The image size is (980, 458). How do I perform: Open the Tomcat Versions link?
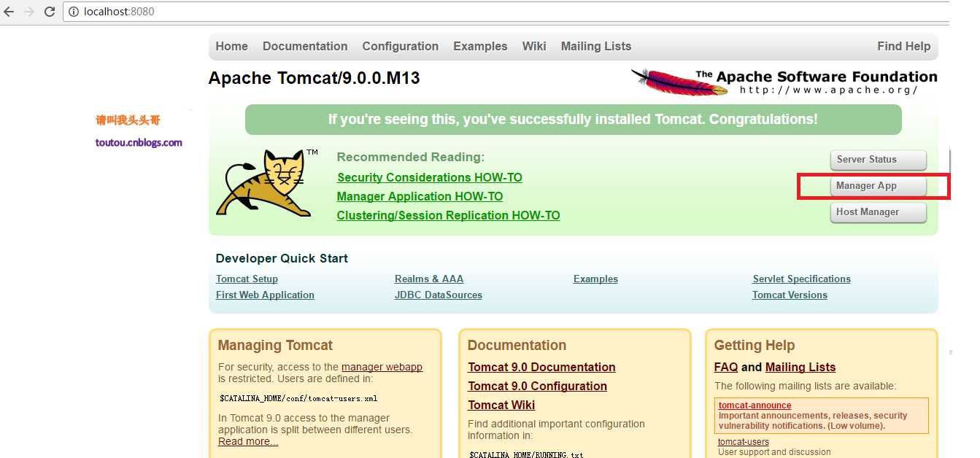click(x=790, y=295)
